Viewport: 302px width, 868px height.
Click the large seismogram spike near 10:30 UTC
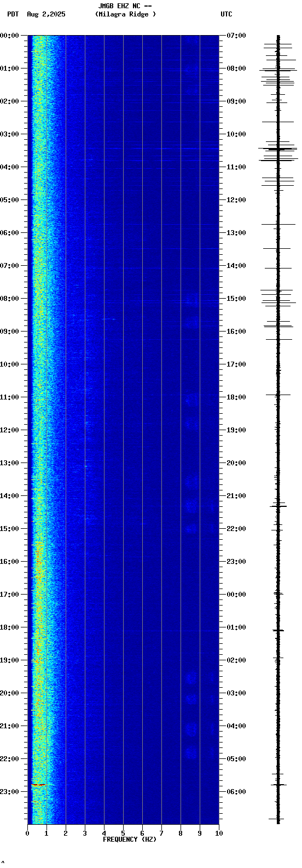[x=278, y=149]
